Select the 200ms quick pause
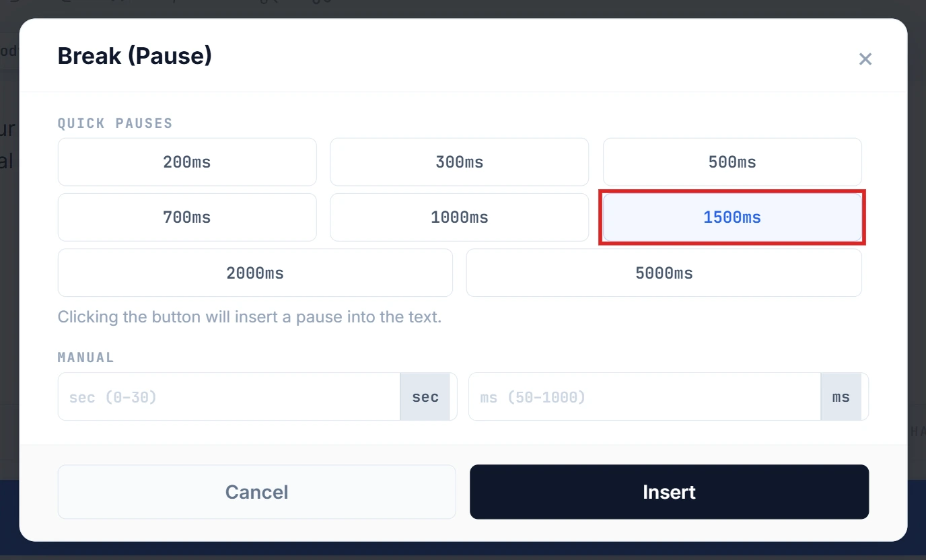The width and height of the screenshot is (926, 560). pos(187,162)
